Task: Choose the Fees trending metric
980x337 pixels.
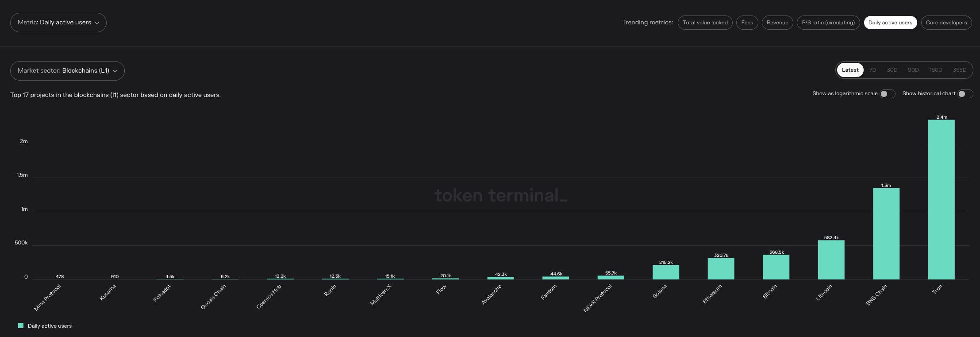Action: 747,23
